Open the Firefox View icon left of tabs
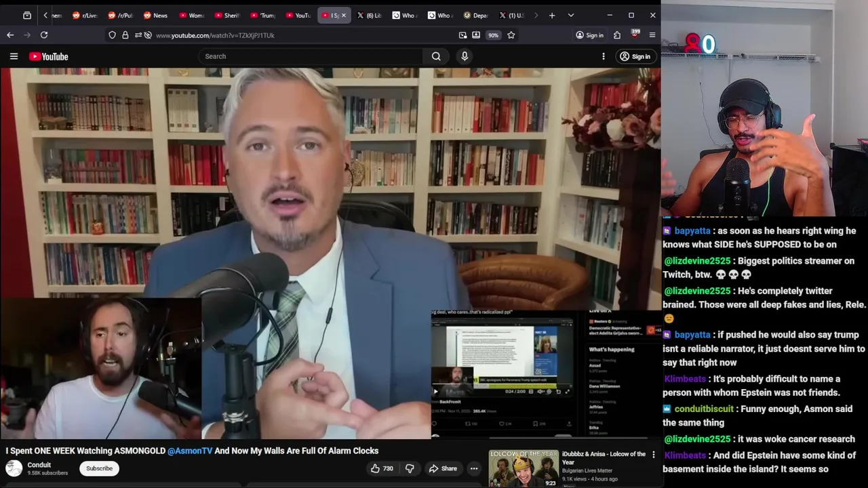 [27, 15]
